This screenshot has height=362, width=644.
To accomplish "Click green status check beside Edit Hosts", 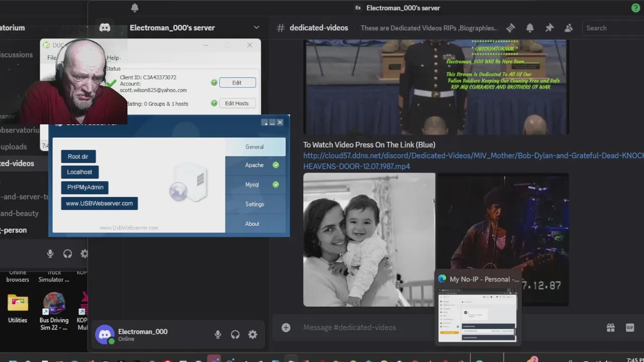I will [214, 103].
